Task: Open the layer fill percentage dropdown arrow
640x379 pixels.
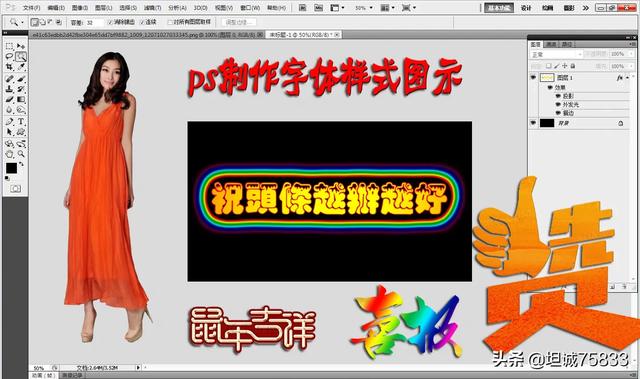Action: click(x=632, y=66)
